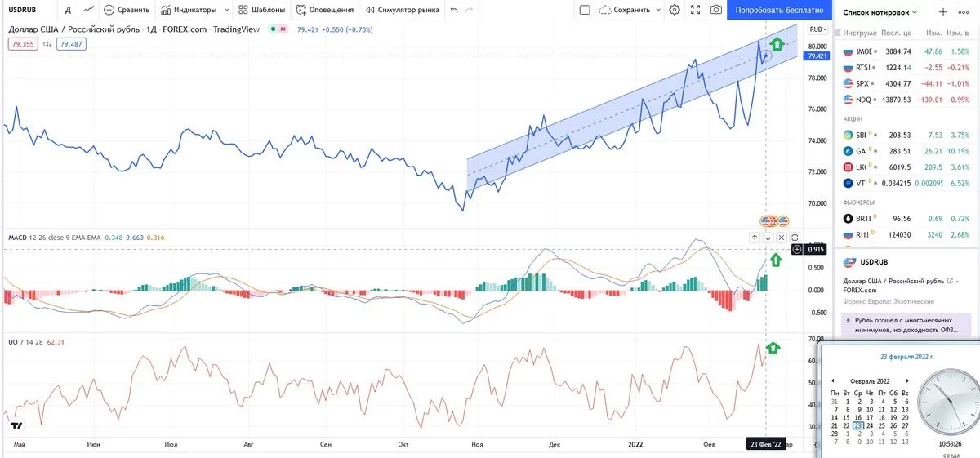Go to next month in calendar popup
The width and height of the screenshot is (980, 458).
click(x=906, y=380)
